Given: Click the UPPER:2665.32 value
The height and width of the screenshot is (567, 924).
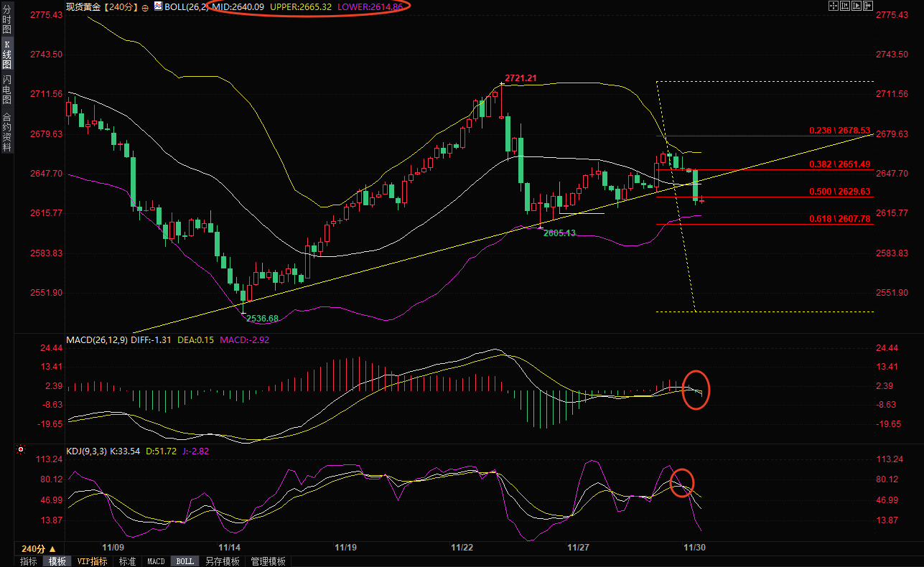Looking at the screenshot, I should pos(301,6).
